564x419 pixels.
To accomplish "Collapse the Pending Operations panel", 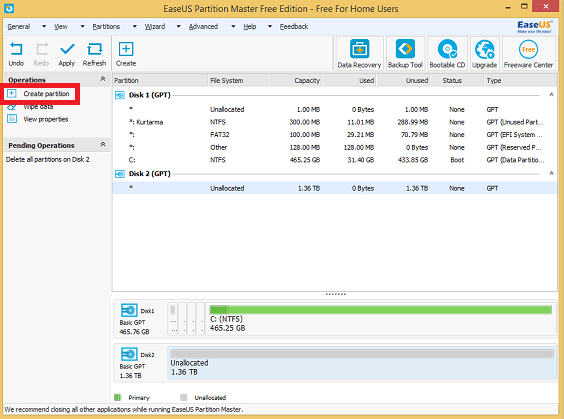I will coord(103,145).
